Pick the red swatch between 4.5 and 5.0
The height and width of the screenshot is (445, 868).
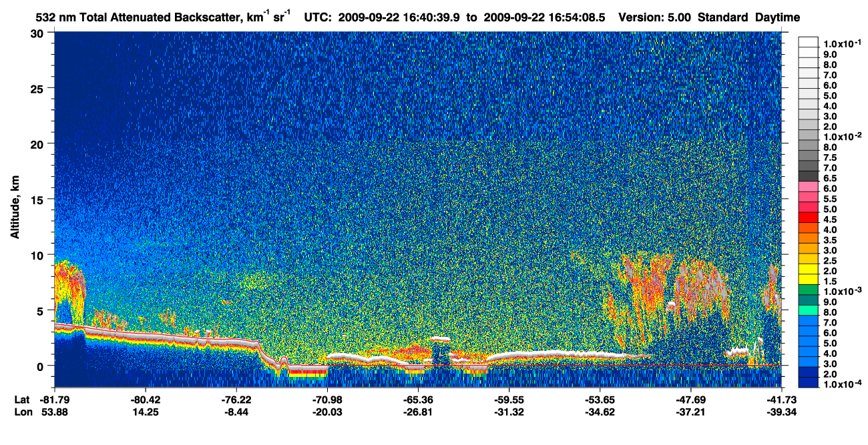(809, 217)
